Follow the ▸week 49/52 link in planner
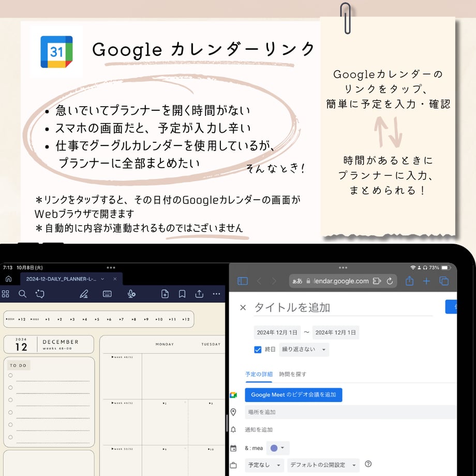 click(x=122, y=403)
